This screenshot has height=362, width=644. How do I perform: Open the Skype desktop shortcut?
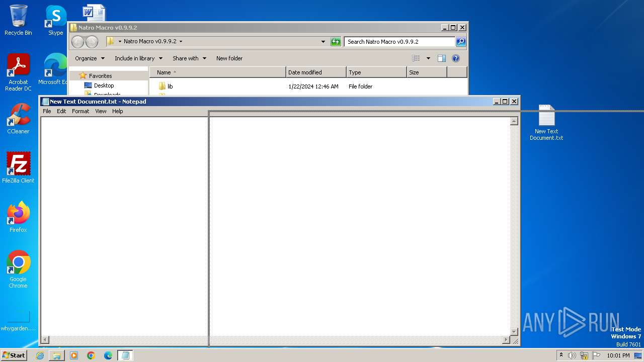(x=55, y=20)
